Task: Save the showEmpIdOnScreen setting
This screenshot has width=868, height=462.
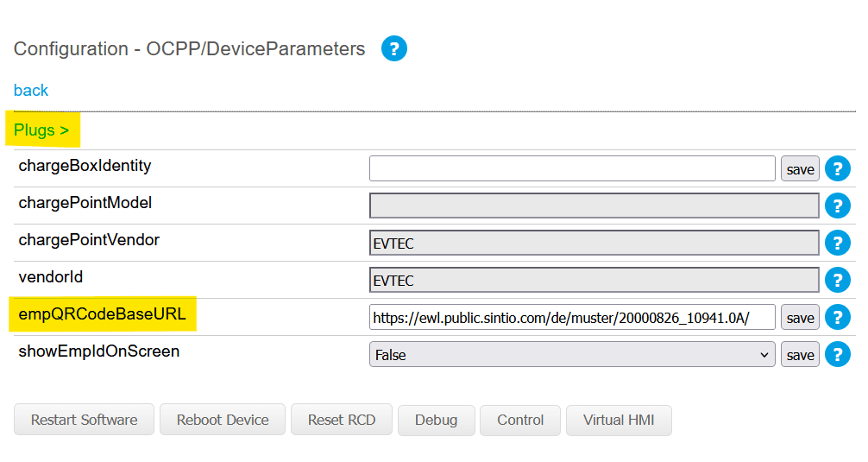Action: (x=800, y=355)
